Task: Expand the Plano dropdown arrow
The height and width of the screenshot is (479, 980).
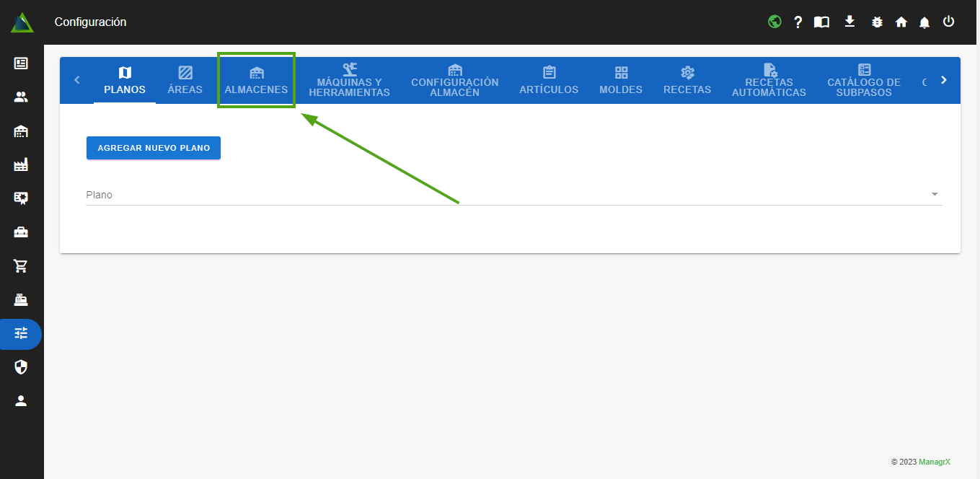Action: tap(935, 195)
